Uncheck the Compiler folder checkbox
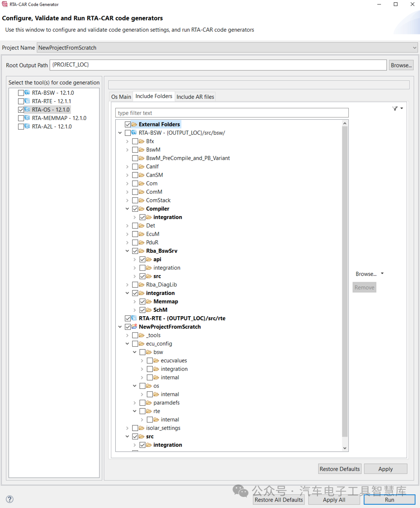 coord(135,208)
